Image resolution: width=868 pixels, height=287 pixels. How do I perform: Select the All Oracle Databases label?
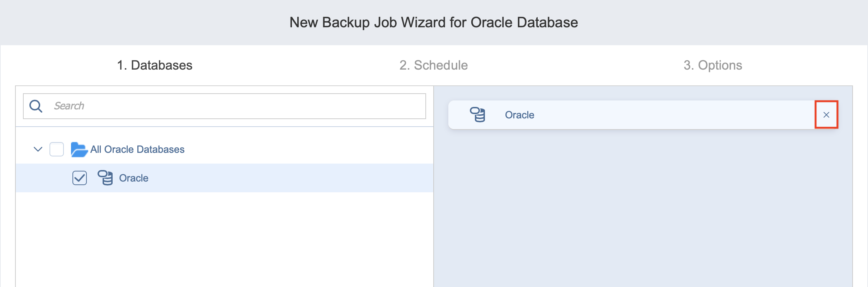coord(137,149)
